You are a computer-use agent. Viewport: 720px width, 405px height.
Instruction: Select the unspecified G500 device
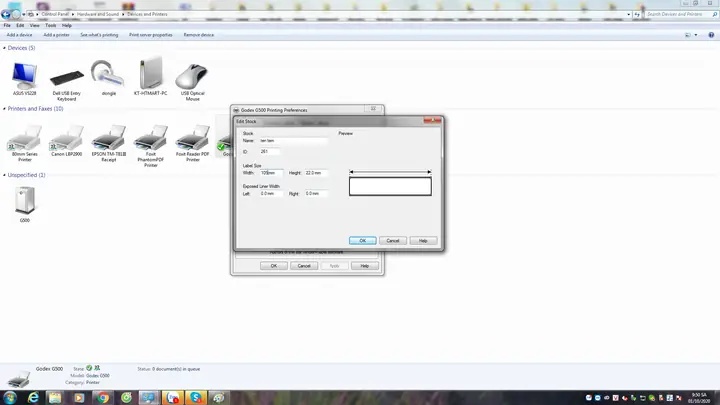point(25,205)
